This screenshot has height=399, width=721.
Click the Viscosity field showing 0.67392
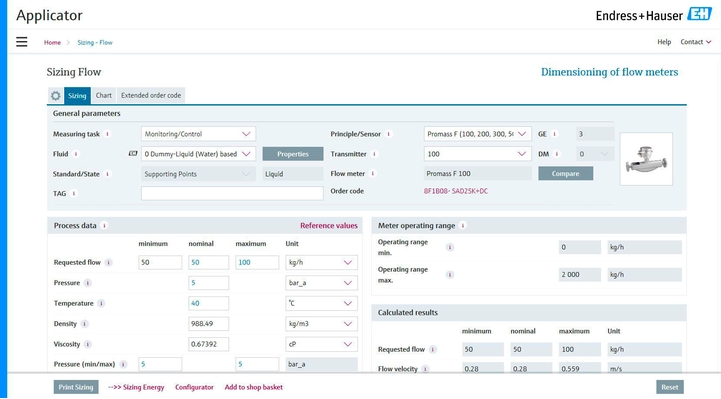pyautogui.click(x=208, y=344)
